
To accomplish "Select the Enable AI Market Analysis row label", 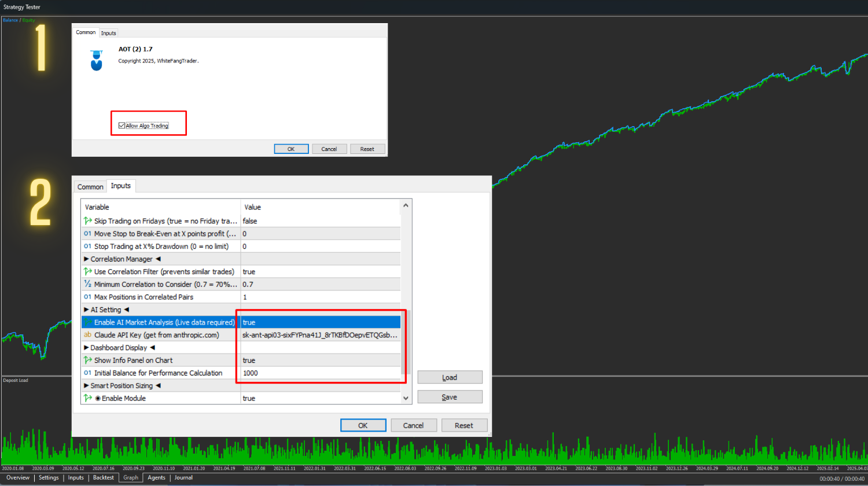I will pyautogui.click(x=164, y=322).
